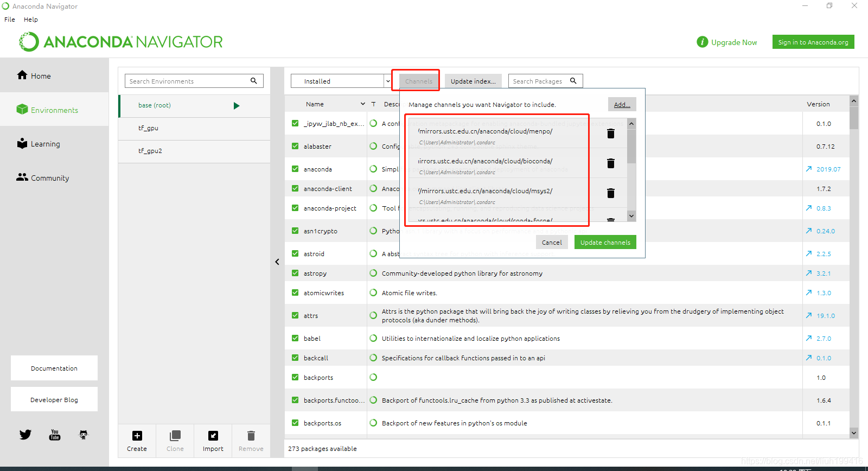
Task: Click package list scroll-down arrow
Action: click(854, 433)
